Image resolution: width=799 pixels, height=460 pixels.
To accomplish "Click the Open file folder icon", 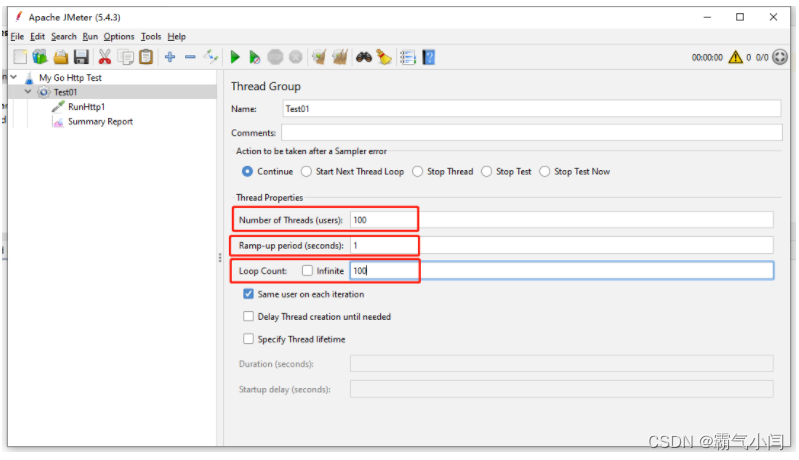I will click(x=61, y=57).
